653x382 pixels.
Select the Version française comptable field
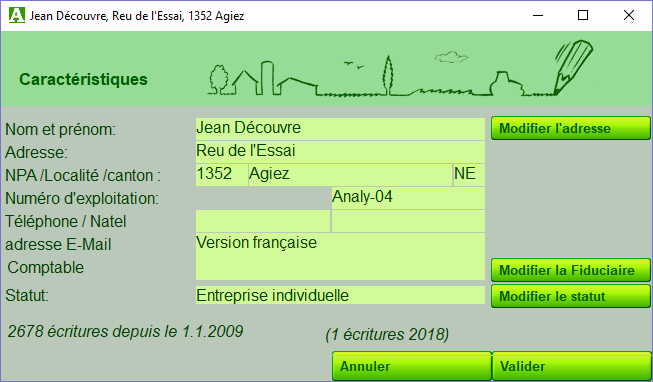coord(340,256)
